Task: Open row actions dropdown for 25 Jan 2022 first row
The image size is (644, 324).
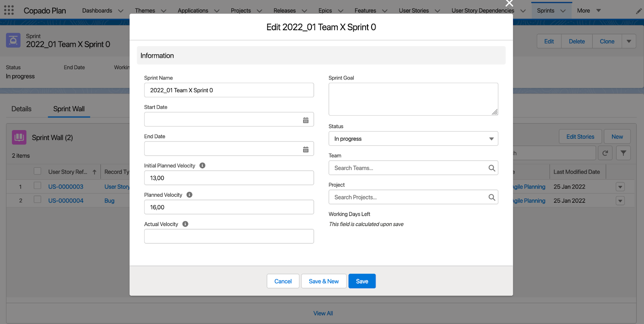Action: [x=620, y=187]
